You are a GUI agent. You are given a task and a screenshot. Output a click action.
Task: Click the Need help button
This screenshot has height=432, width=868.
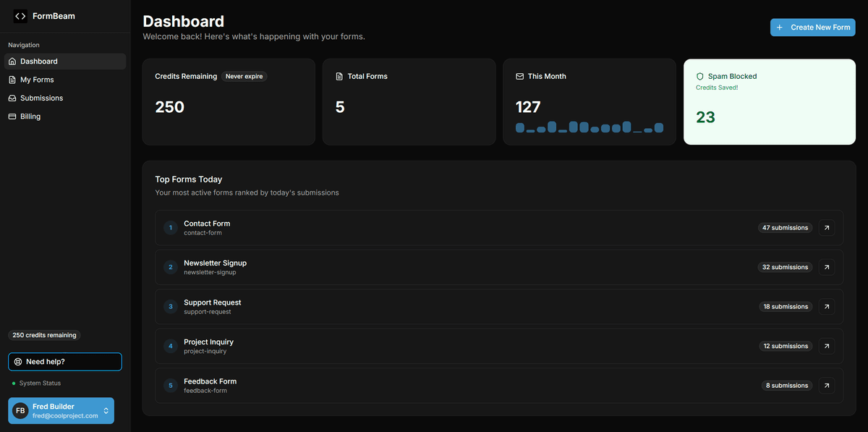tap(64, 361)
